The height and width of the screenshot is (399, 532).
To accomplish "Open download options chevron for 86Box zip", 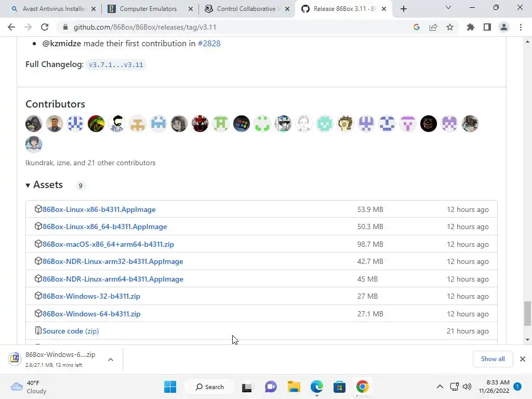I will point(111,360).
